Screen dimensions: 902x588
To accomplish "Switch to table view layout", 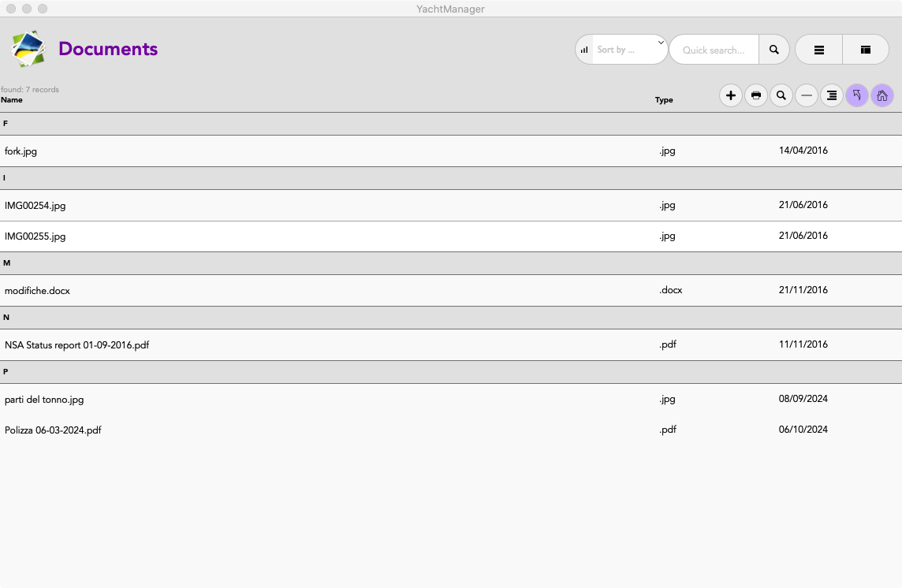I will click(x=866, y=50).
